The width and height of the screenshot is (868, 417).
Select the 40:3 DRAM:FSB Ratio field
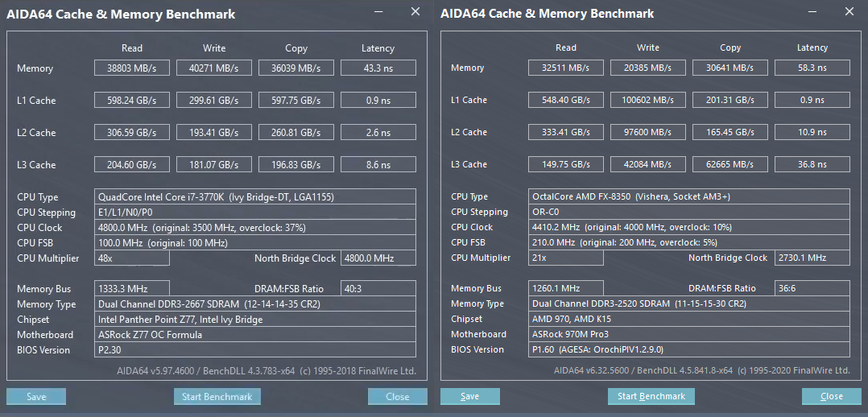(378, 289)
